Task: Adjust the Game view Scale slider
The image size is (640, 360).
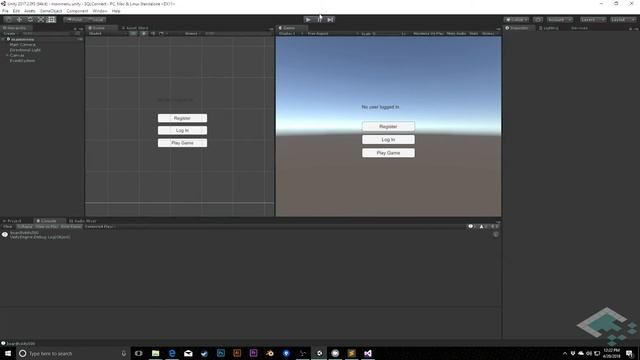Action: click(x=388, y=33)
